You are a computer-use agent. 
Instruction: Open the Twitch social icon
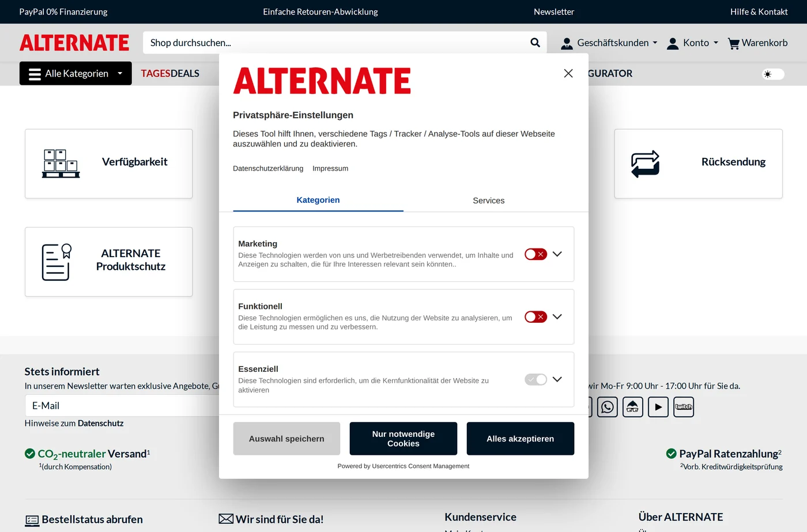(x=684, y=407)
